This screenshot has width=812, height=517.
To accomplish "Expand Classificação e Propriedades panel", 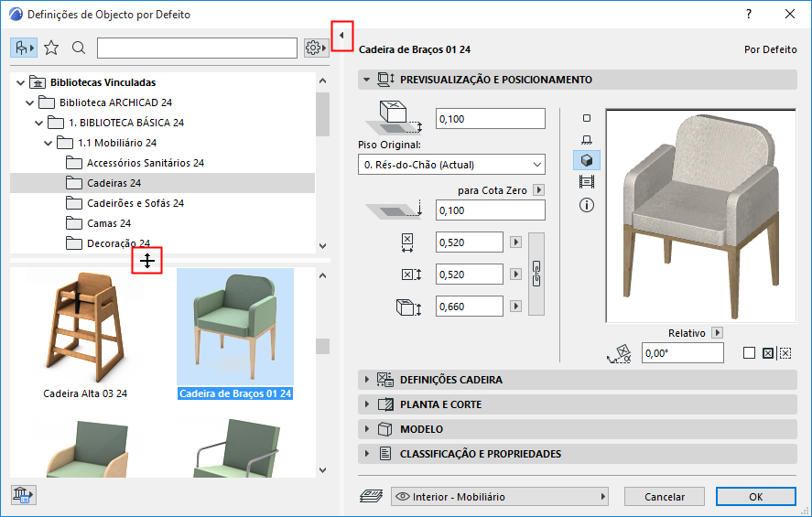I will coord(367,454).
